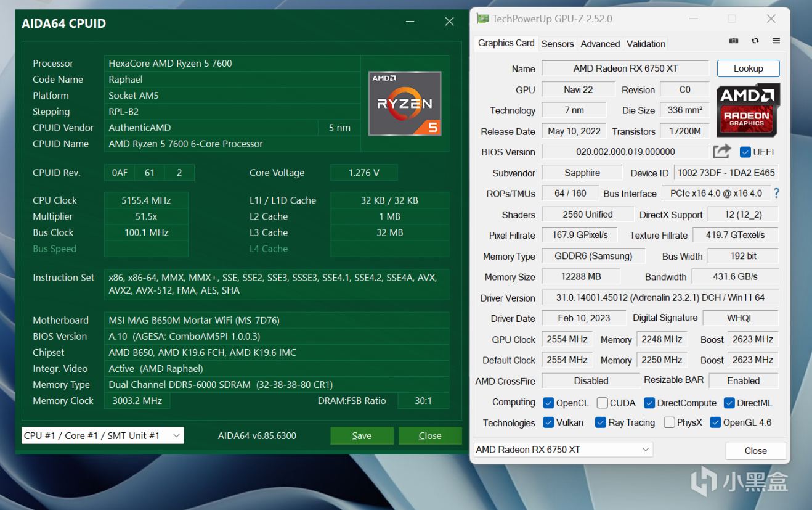Image resolution: width=812 pixels, height=510 pixels.
Task: Select the Memory Clock value 3003.2 MHz
Action: click(137, 401)
